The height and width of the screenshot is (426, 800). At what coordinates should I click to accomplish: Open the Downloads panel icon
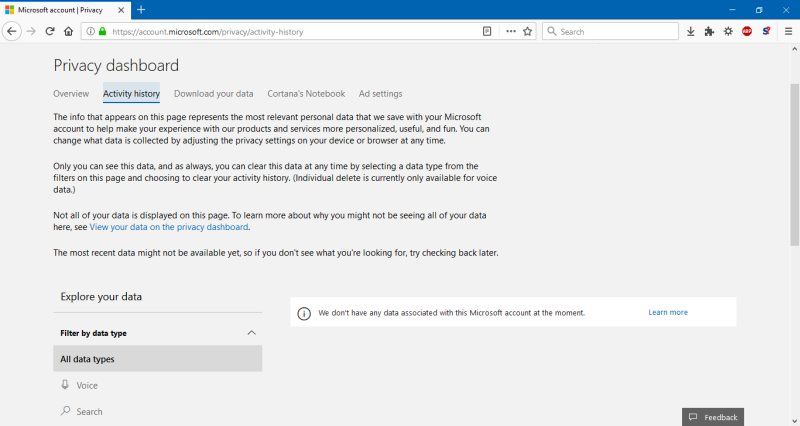690,31
